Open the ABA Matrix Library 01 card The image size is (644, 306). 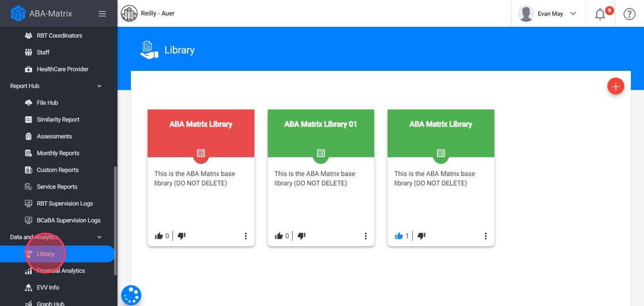click(x=321, y=178)
